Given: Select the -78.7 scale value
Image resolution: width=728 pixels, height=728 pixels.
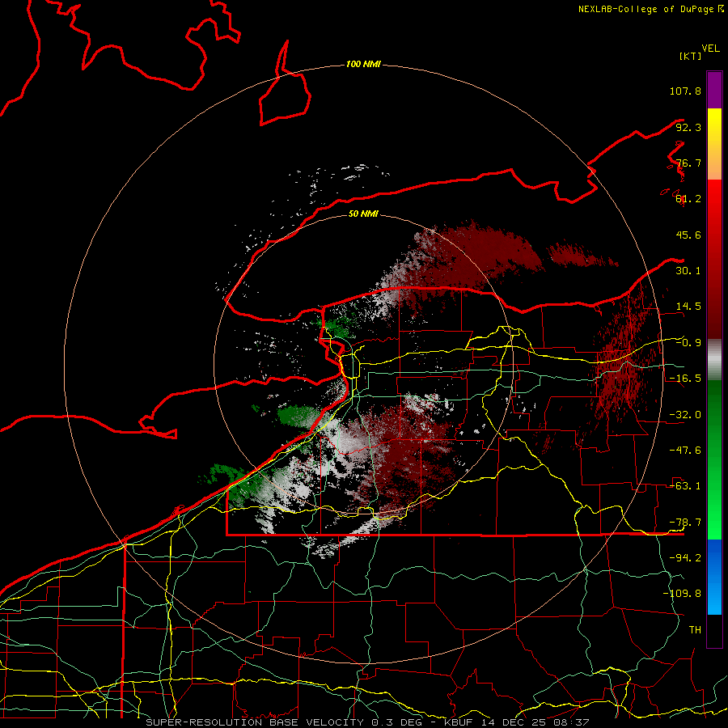Looking at the screenshot, I should pyautogui.click(x=685, y=523).
